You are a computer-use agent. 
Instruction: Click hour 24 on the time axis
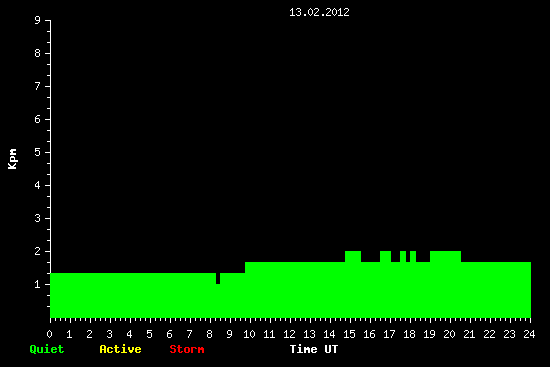[x=529, y=334]
